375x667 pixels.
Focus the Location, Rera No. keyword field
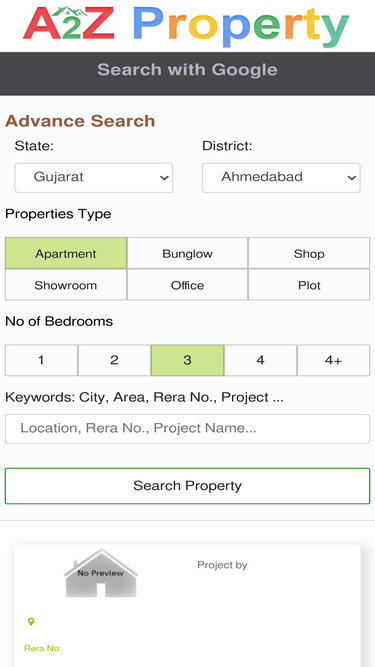(x=188, y=429)
